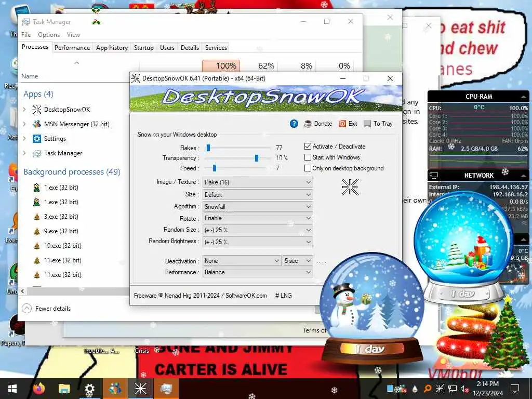Enable Only on desktop background checkbox
Screen dimensions: 532x399
(x=308, y=168)
